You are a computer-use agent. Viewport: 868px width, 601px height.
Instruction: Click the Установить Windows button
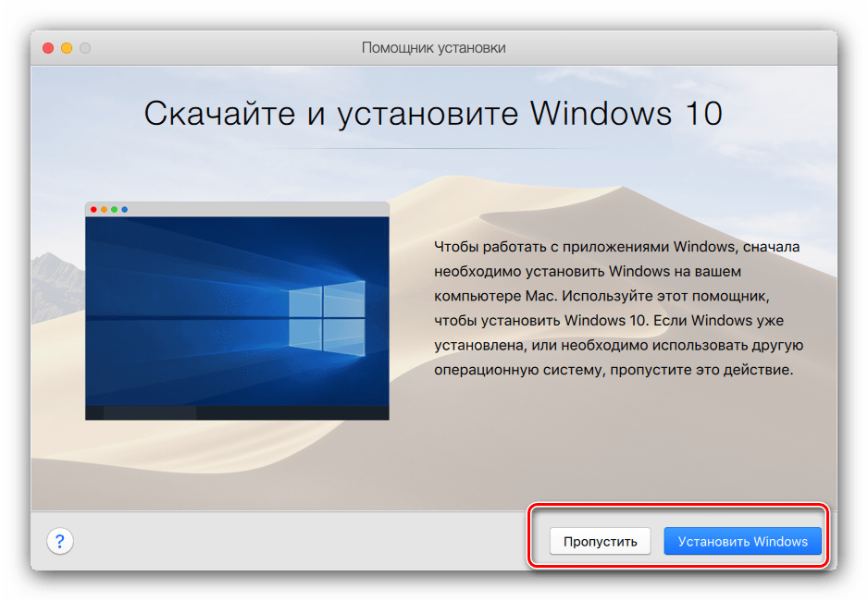click(742, 541)
